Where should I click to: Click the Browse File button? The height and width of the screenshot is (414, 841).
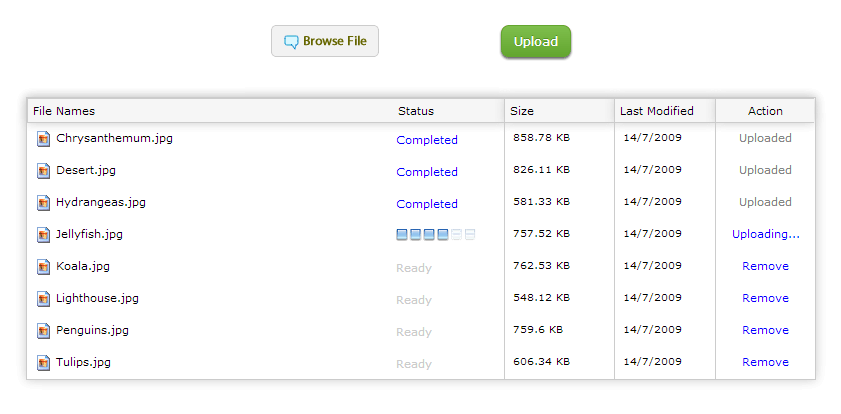(325, 41)
